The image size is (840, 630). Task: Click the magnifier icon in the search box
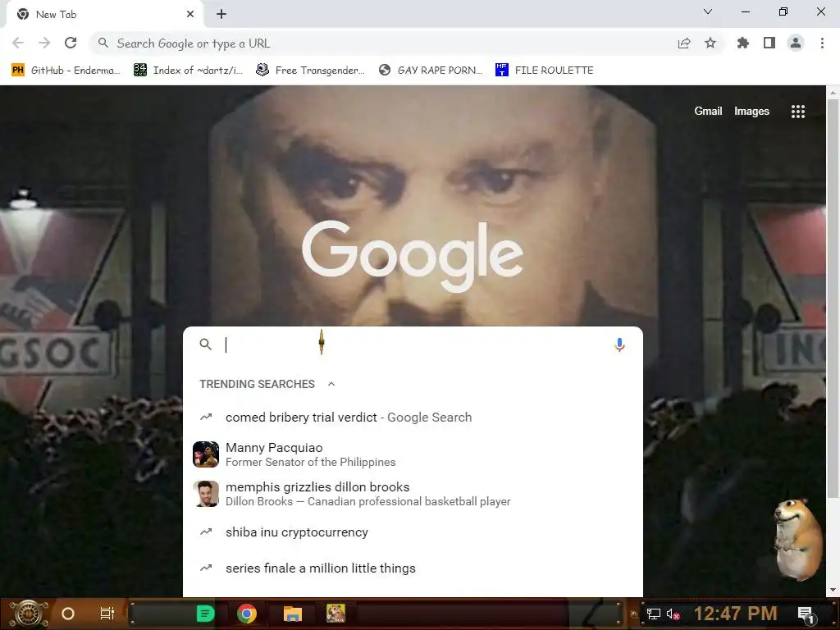click(206, 345)
